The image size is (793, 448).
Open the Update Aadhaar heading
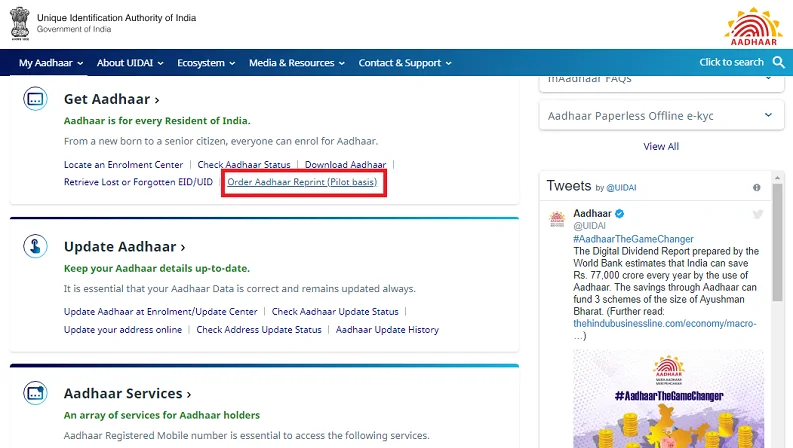tap(124, 246)
